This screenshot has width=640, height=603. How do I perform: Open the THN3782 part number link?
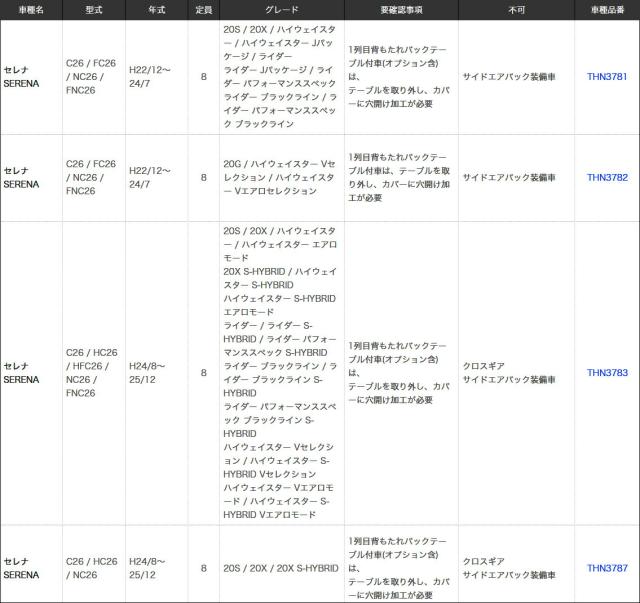coord(607,178)
